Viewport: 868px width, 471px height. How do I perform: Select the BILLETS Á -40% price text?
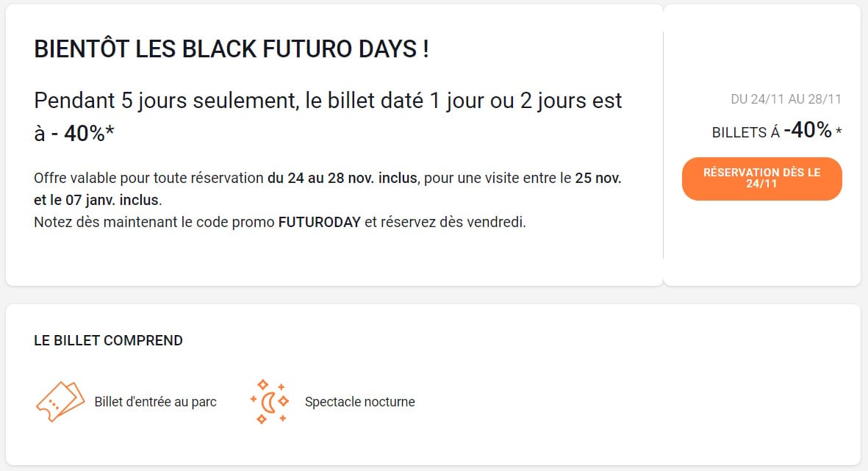point(775,131)
